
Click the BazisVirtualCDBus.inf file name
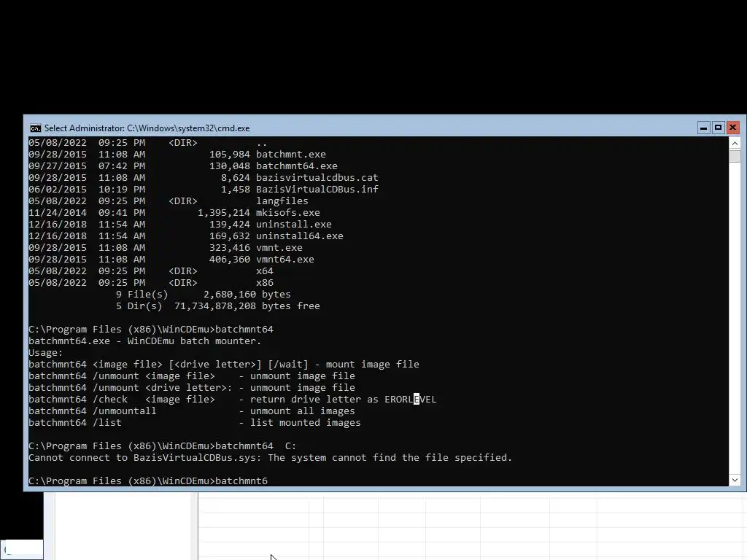click(x=317, y=189)
